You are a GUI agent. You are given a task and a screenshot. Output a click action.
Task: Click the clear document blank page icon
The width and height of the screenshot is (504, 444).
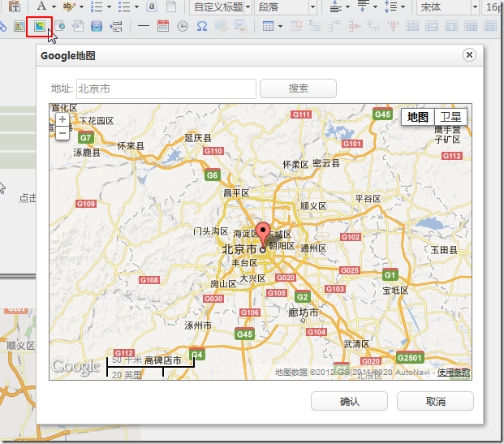171,6
